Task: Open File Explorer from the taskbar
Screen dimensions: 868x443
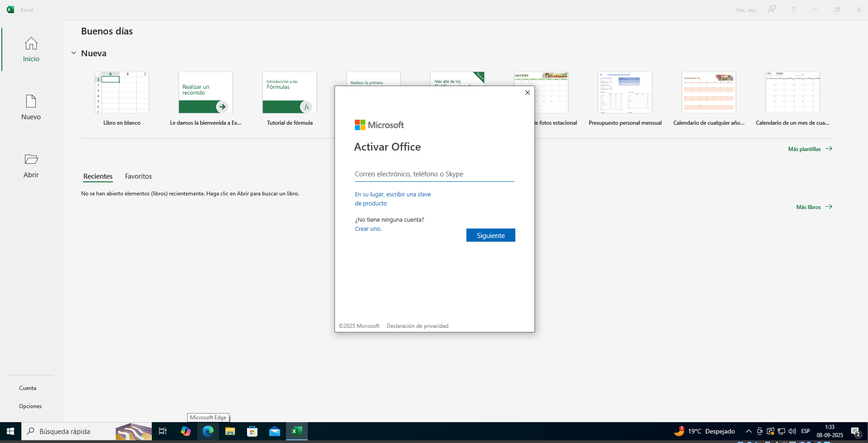Action: click(x=230, y=431)
